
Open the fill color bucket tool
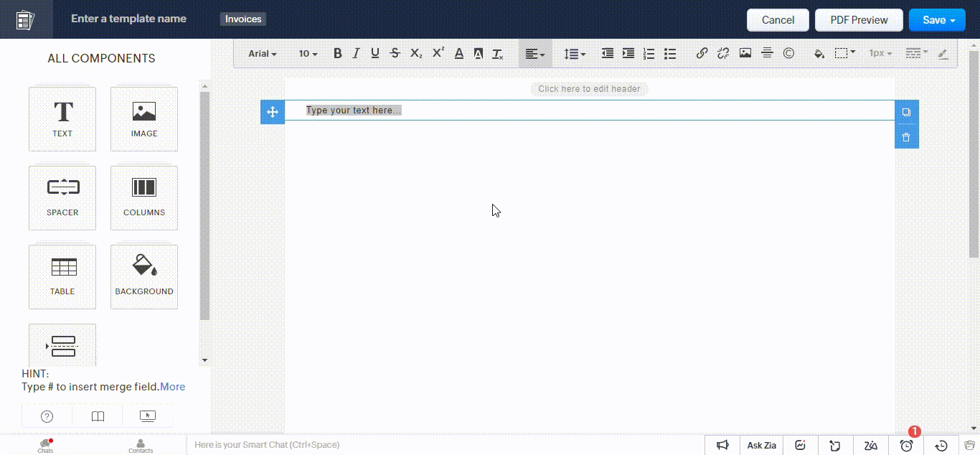click(x=819, y=53)
